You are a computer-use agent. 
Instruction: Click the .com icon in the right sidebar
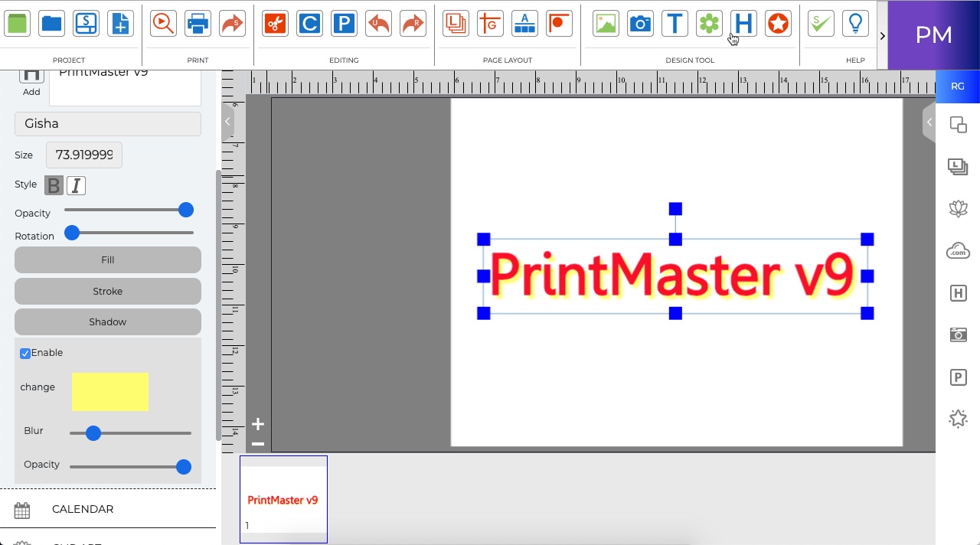(x=958, y=250)
